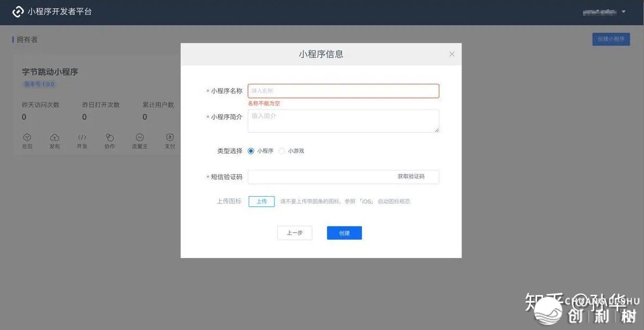Click into the 小程序简介 description textarea
Screen dimensions: 644x330
click(x=343, y=121)
